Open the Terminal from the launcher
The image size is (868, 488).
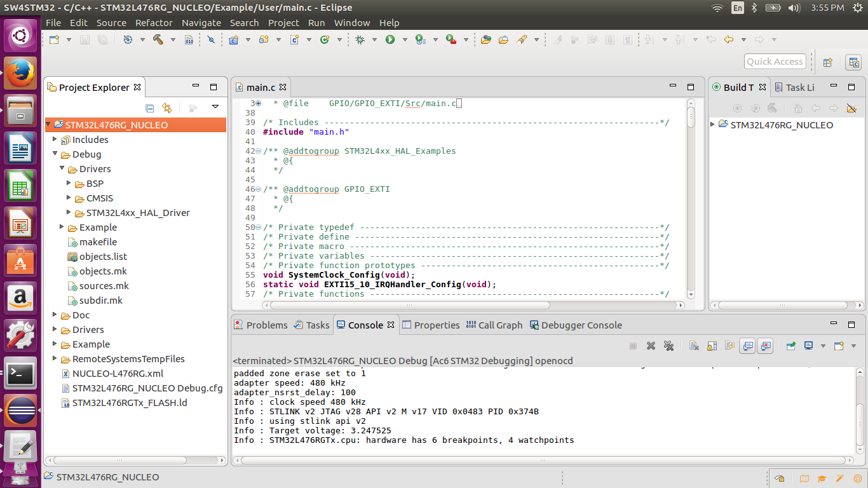coord(20,374)
